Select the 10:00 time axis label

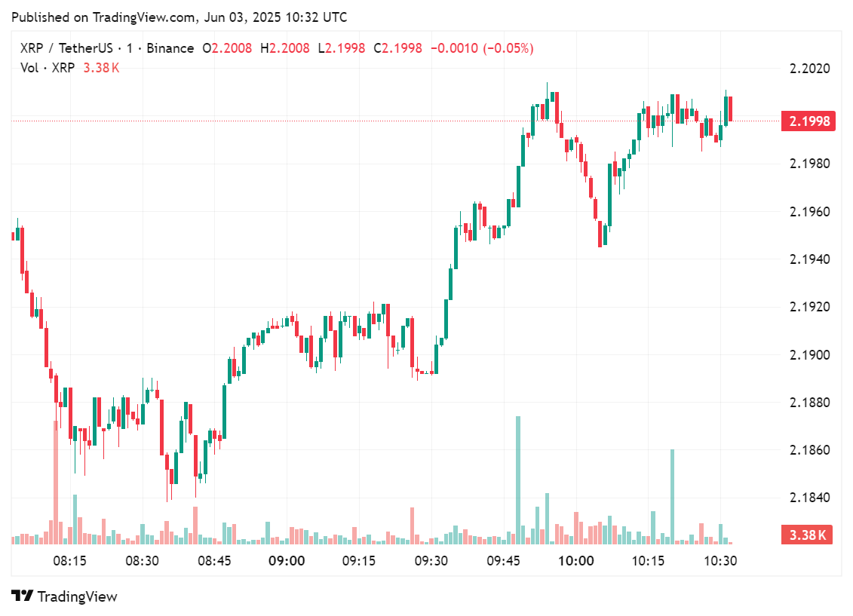[x=575, y=561]
